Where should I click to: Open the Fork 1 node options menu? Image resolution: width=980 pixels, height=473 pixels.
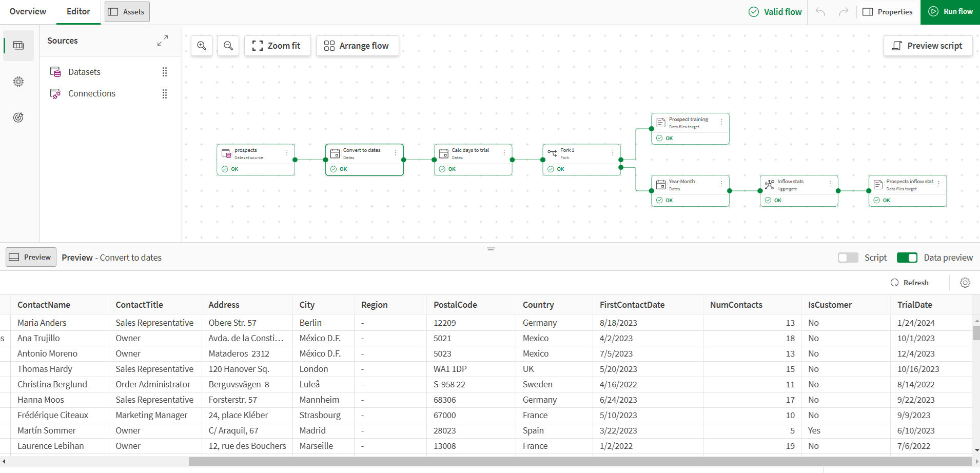tap(612, 153)
